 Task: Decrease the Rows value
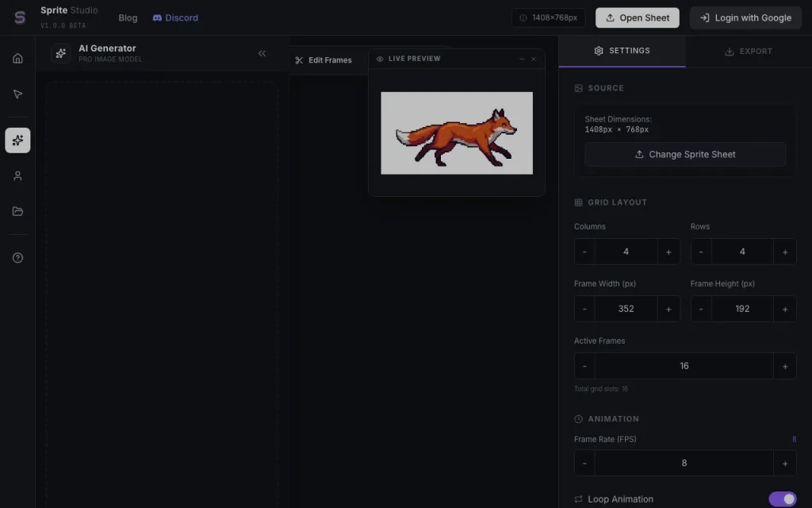tap(701, 252)
